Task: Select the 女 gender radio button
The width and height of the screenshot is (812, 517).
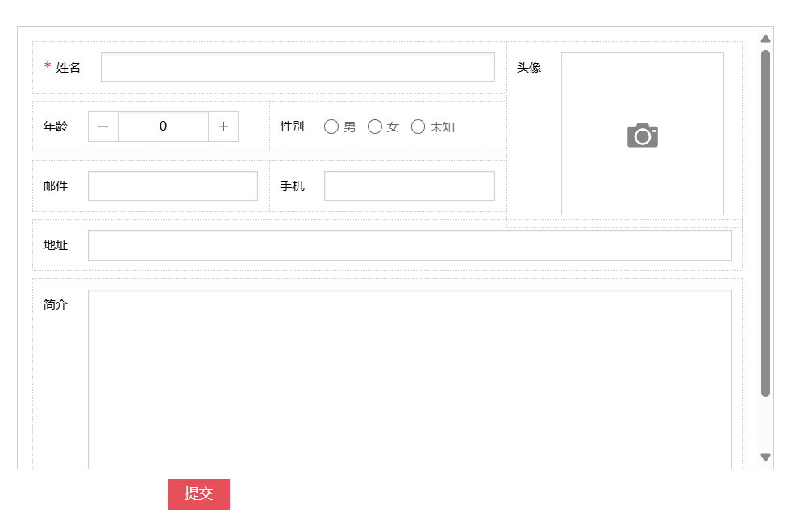Action: click(374, 127)
